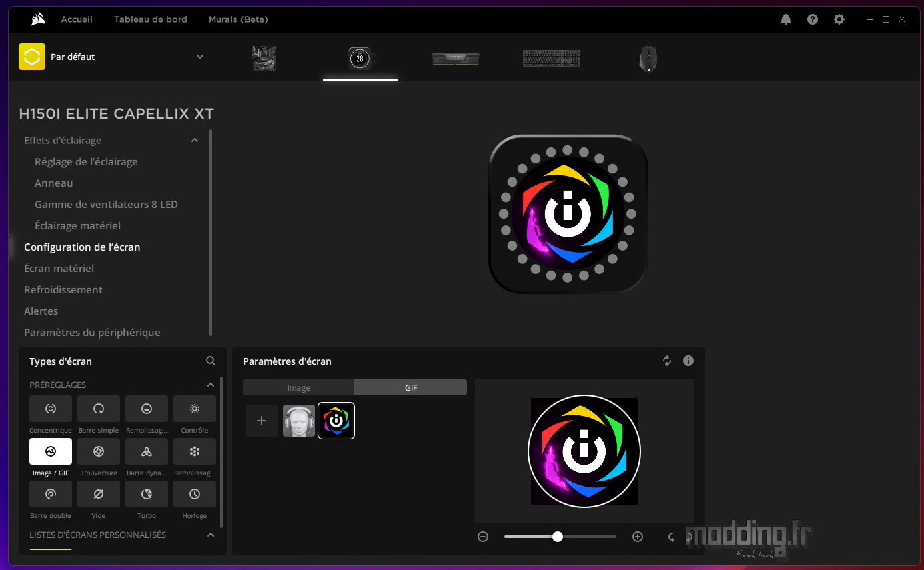Click the GIF crop preview image

click(x=584, y=451)
